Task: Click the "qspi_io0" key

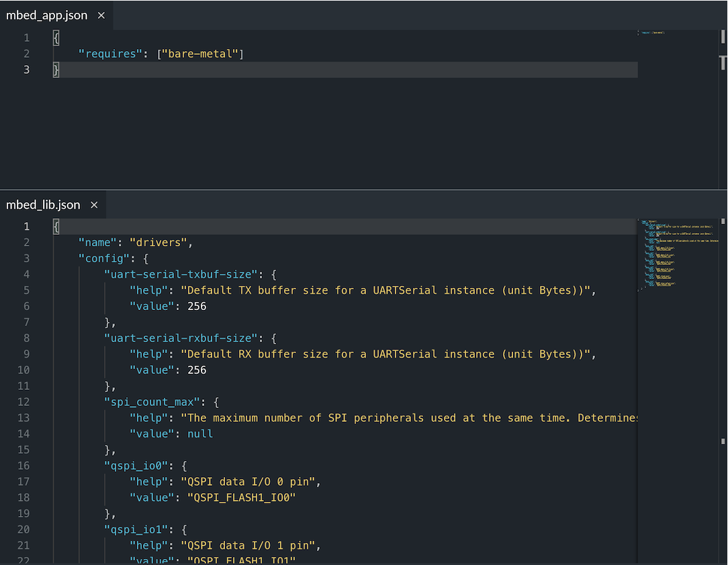Action: pyautogui.click(x=136, y=466)
